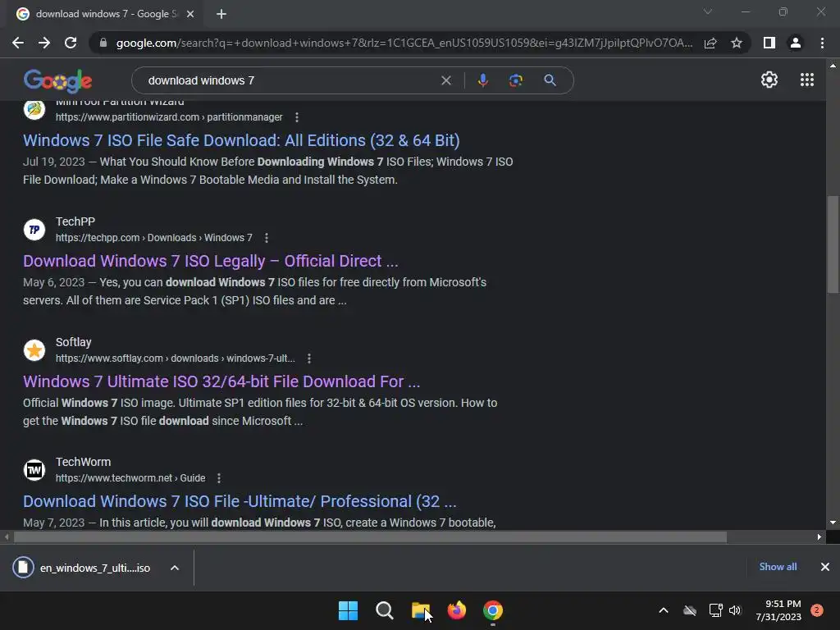Open the Chrome three-dot menu
Image resolution: width=840 pixels, height=630 pixels.
click(822, 43)
